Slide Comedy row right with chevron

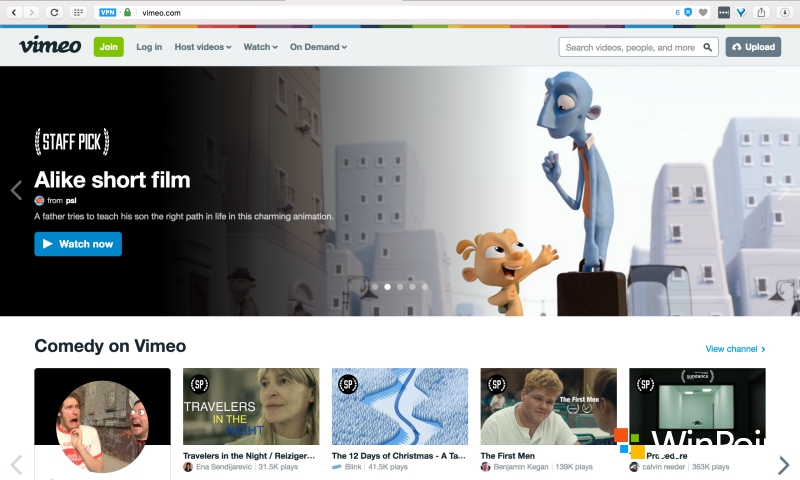(784, 465)
